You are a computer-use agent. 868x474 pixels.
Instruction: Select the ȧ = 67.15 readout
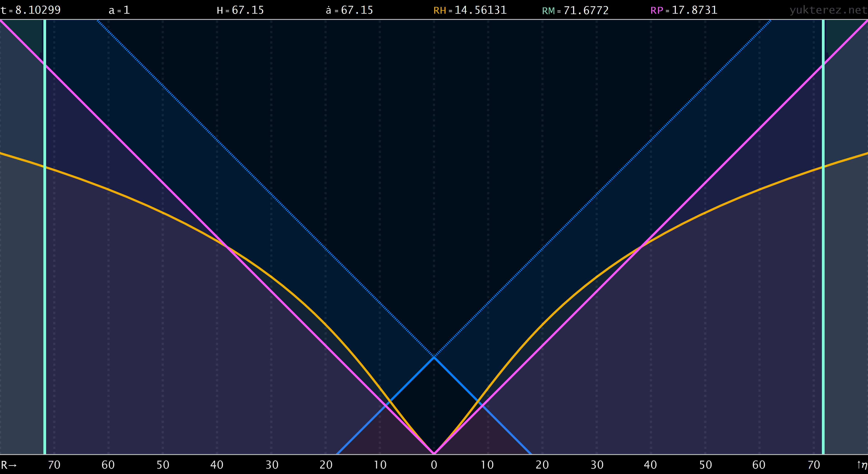pos(349,10)
